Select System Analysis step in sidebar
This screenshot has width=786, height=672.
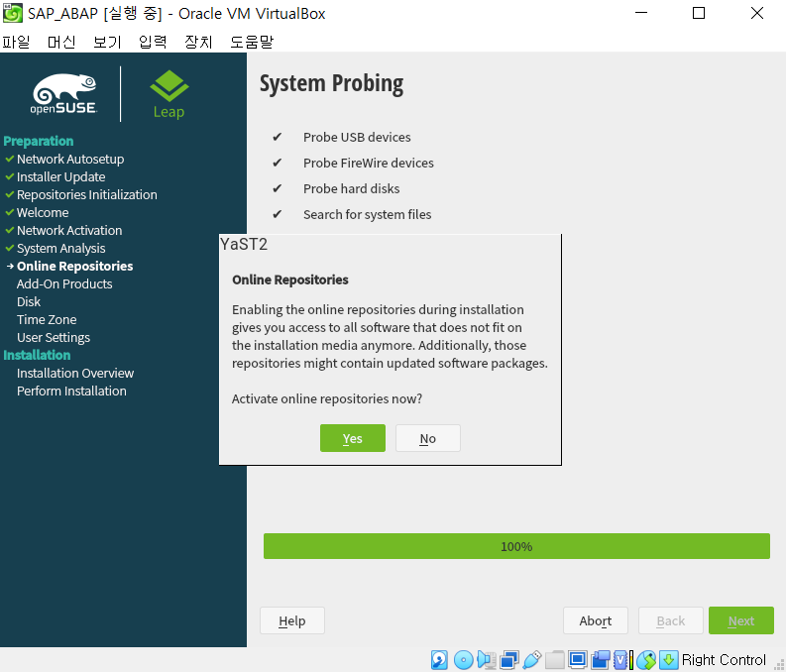pos(61,248)
